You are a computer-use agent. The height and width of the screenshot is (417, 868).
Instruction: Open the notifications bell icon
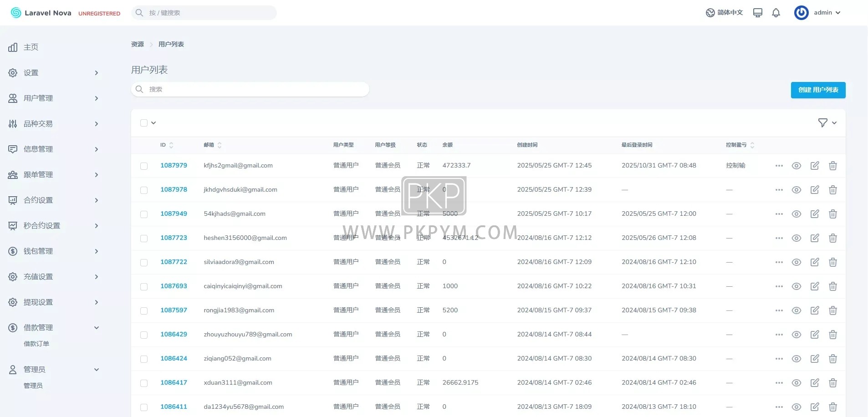click(x=776, y=13)
